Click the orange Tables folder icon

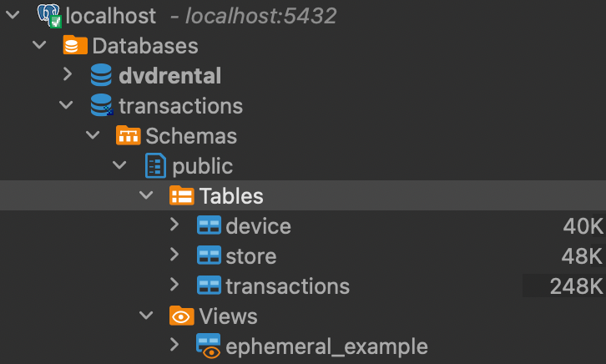181,195
